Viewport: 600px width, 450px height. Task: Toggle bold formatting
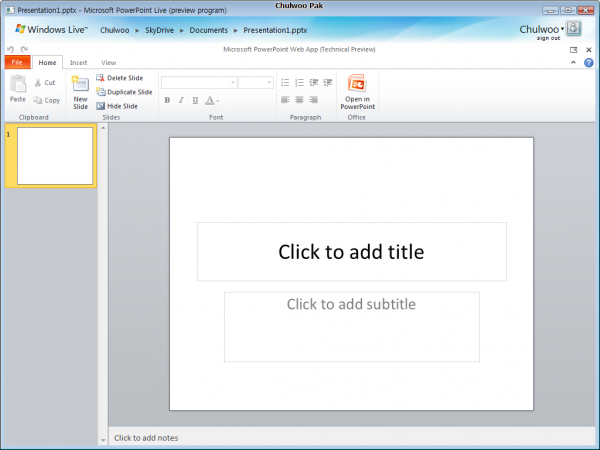click(167, 100)
